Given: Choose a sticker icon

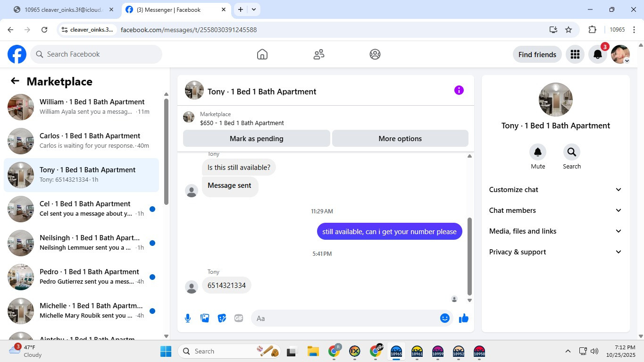Looking at the screenshot, I should [222, 318].
